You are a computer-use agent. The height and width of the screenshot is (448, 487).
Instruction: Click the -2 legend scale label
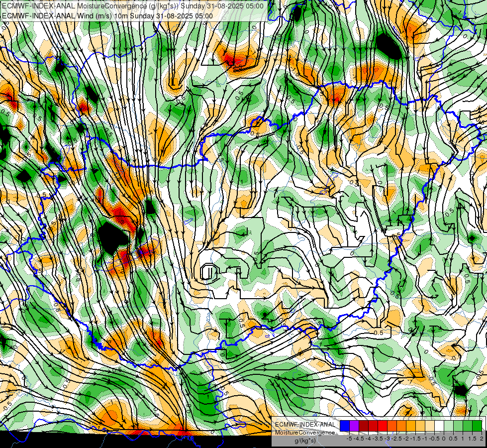[406, 439]
